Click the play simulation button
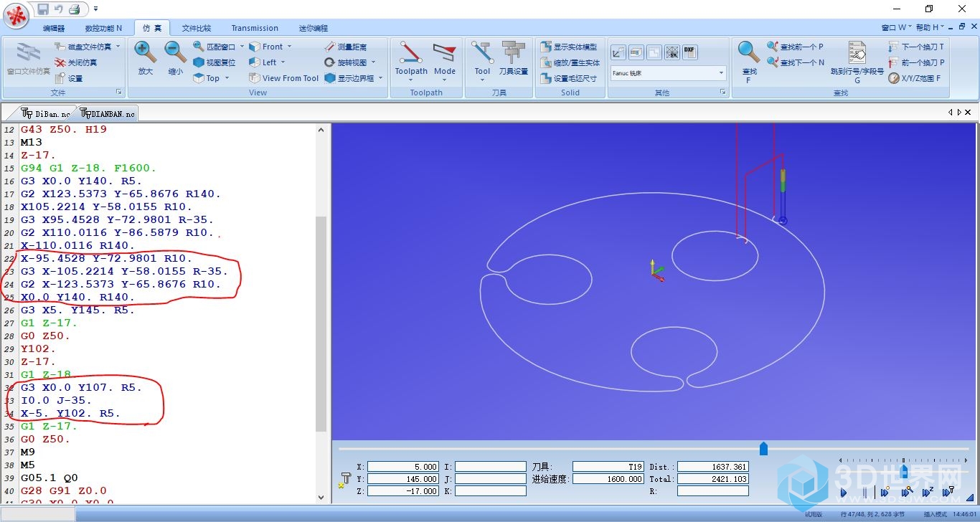This screenshot has height=522, width=980. [x=843, y=493]
